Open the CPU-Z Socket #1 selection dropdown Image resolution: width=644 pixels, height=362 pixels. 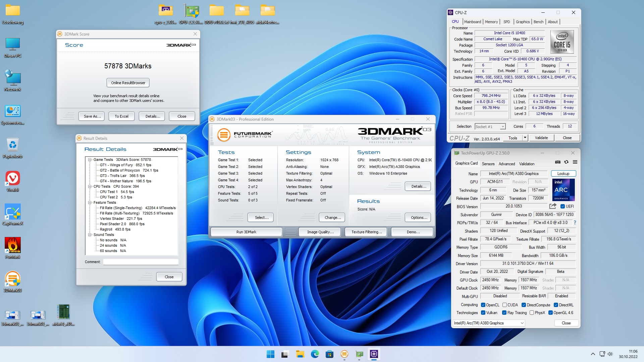502,127
